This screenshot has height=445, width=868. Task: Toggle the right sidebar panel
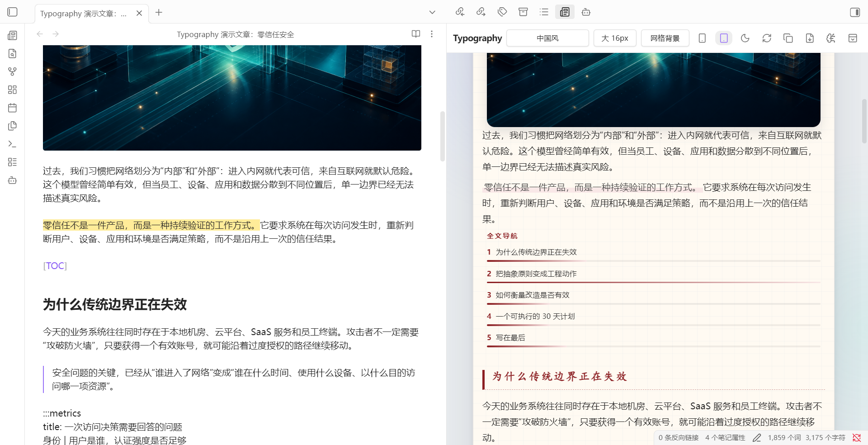855,12
